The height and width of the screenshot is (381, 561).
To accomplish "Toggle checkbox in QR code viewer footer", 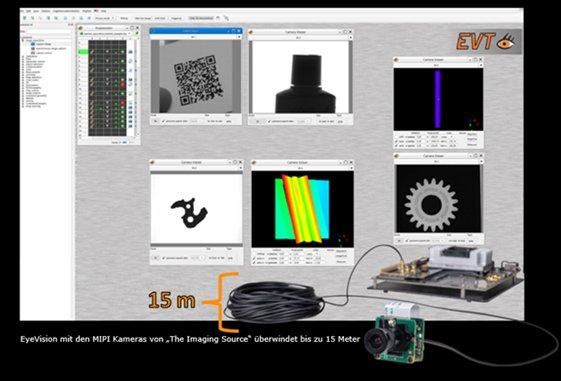I will pos(164,121).
